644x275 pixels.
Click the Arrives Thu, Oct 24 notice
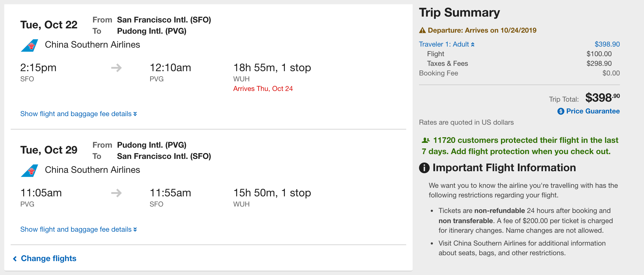(263, 89)
